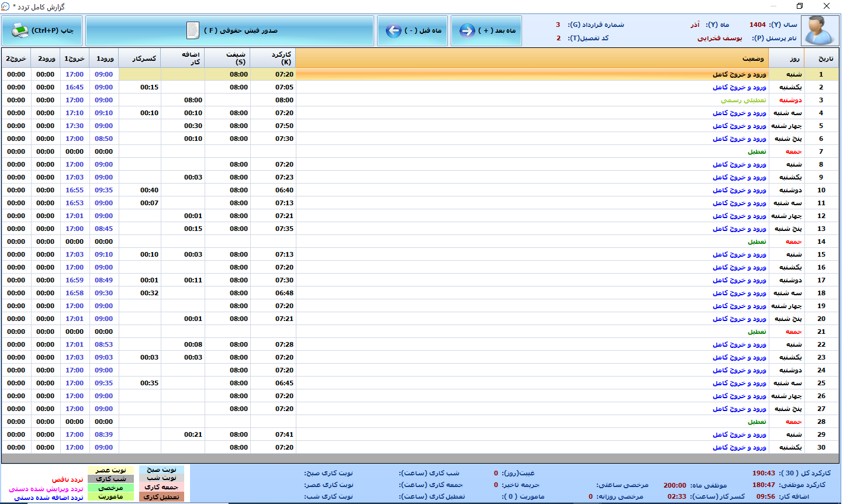Click the green مرخصی legend swatch
Viewport: 843px width, 504px height.
coord(110,488)
